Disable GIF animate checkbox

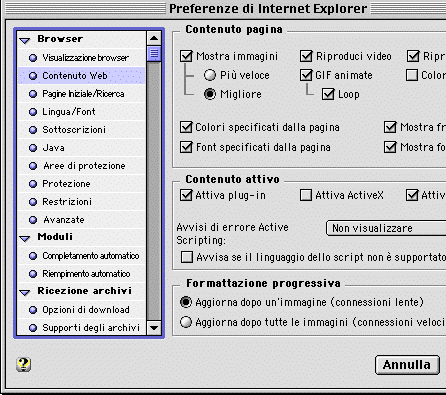(x=306, y=75)
